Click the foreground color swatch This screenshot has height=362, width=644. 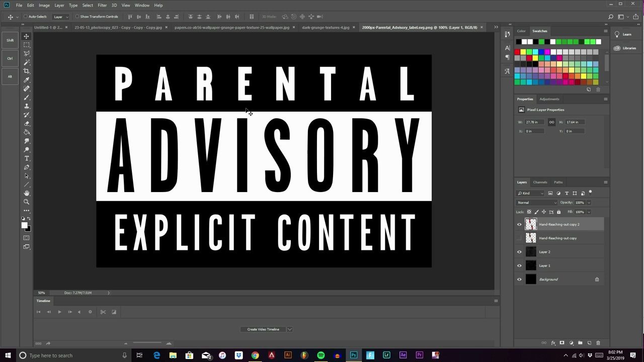24,226
